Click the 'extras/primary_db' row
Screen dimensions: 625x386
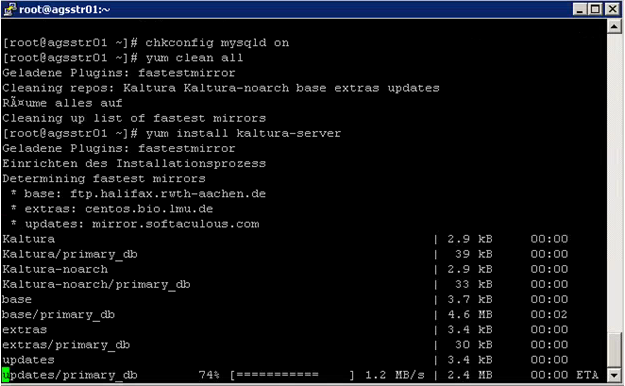pyautogui.click(x=285, y=345)
